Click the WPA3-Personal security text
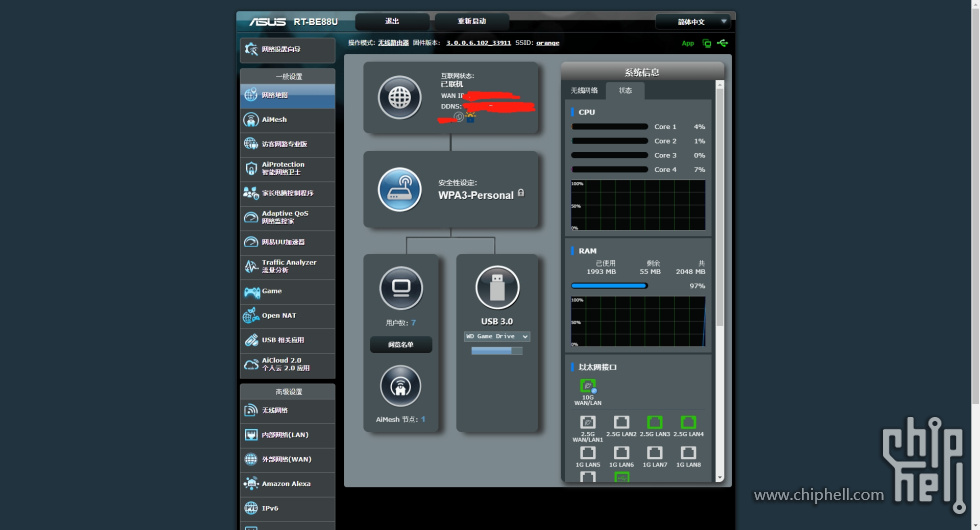980x530 pixels. [476, 195]
